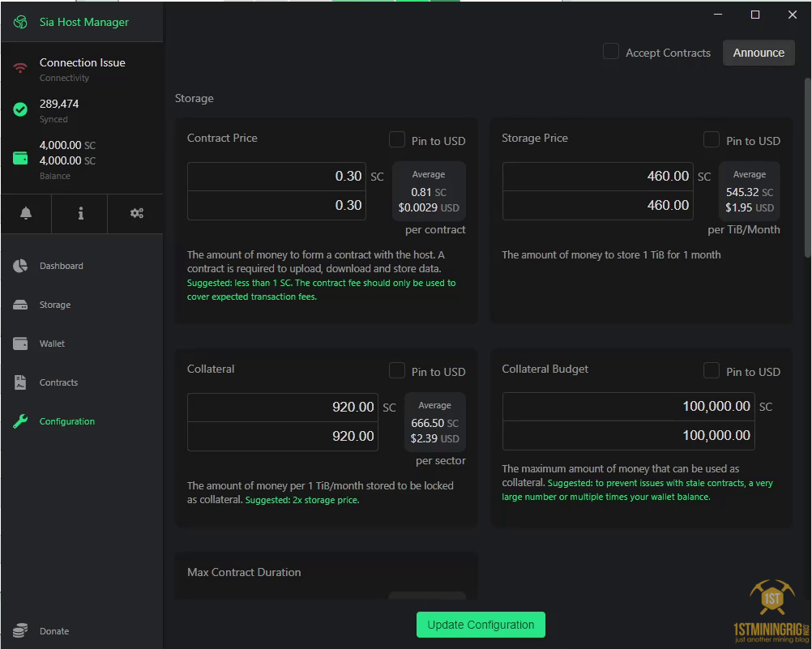This screenshot has width=812, height=649.
Task: Open notifications bell icon
Action: [x=26, y=213]
